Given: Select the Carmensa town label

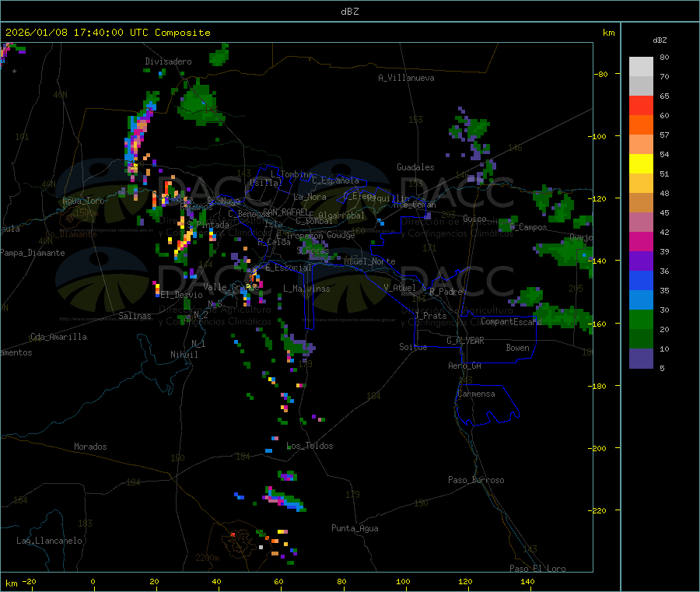Looking at the screenshot, I should point(476,394).
